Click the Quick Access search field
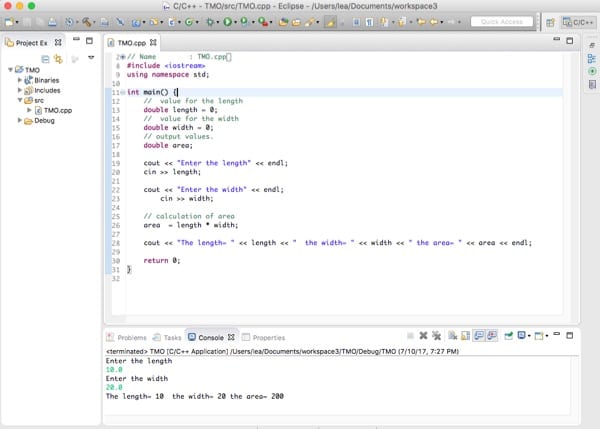 click(x=502, y=21)
